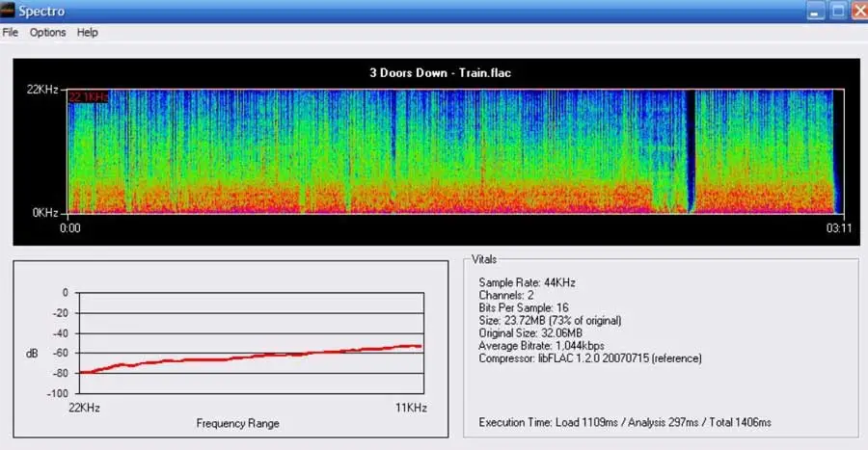Open the File menu
This screenshot has height=450, width=868.
(11, 32)
